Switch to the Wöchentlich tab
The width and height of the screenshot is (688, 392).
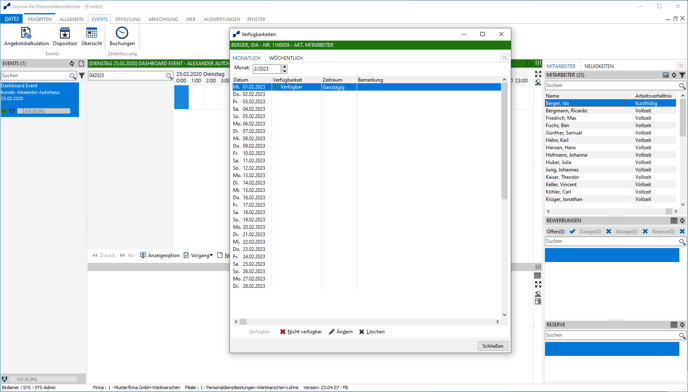point(286,58)
